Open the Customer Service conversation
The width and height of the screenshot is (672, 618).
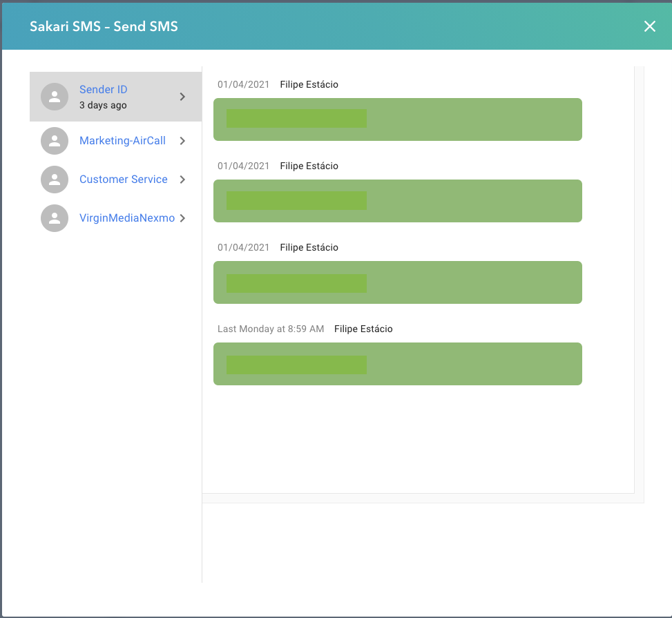[116, 179]
